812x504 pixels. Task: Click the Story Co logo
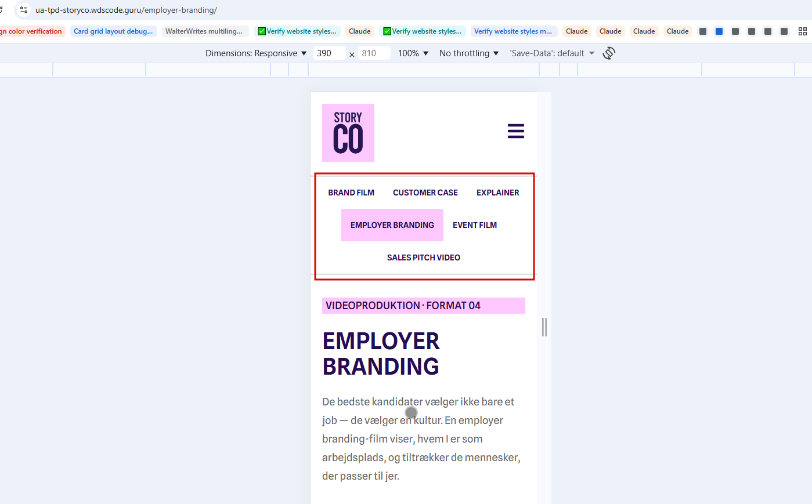tap(348, 133)
